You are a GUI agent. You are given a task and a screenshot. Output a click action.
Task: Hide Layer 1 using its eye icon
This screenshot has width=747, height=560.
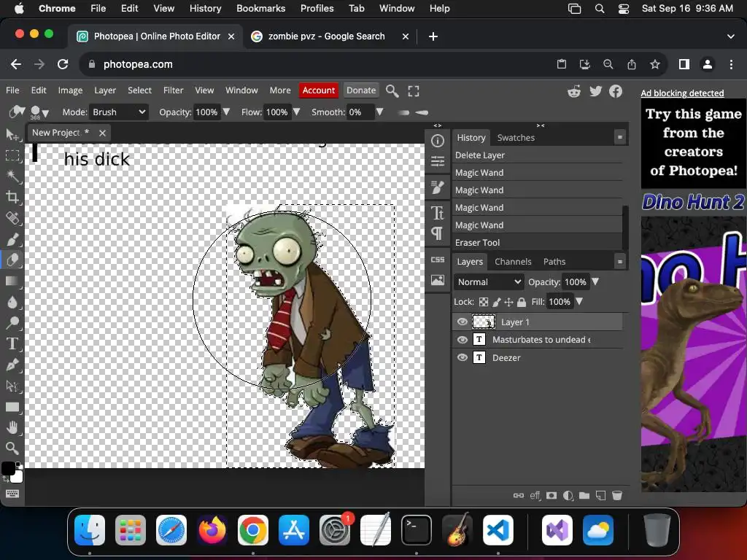coord(462,322)
